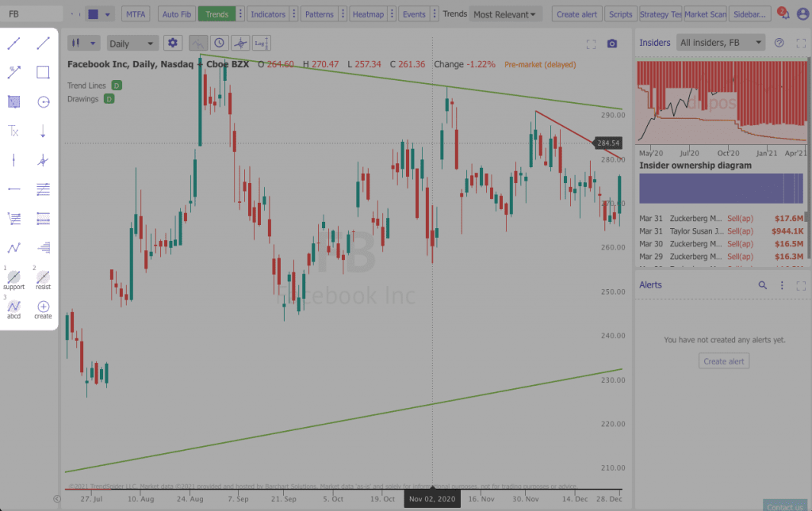Open the Market Scanner tab

(x=705, y=14)
